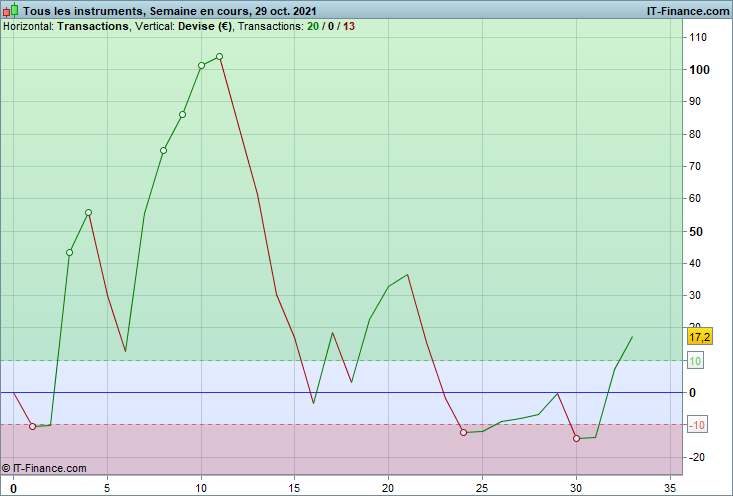Select the circle marker at transaction 3 near 43
This screenshot has height=496, width=733.
point(69,252)
